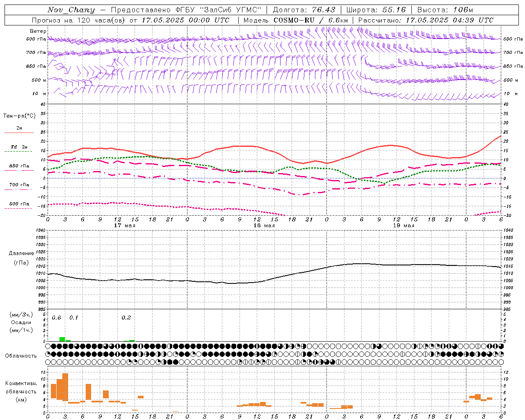Click the 'Давление' pressure panel label
This screenshot has width=525, height=420.
[21, 253]
